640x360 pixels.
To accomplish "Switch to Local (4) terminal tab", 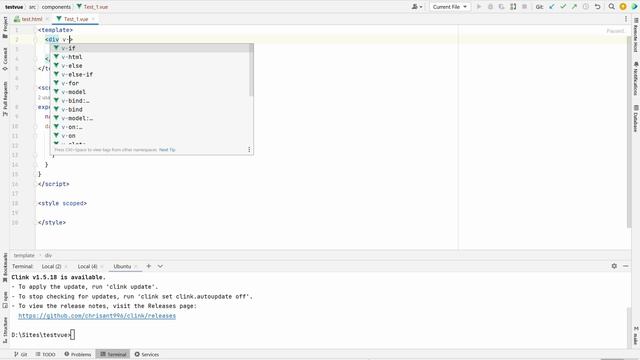I will (87, 266).
